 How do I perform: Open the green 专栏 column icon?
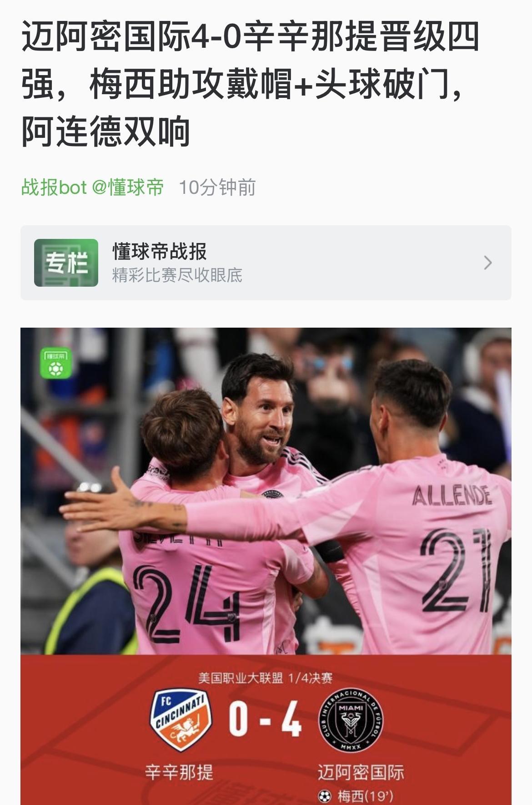[66, 263]
